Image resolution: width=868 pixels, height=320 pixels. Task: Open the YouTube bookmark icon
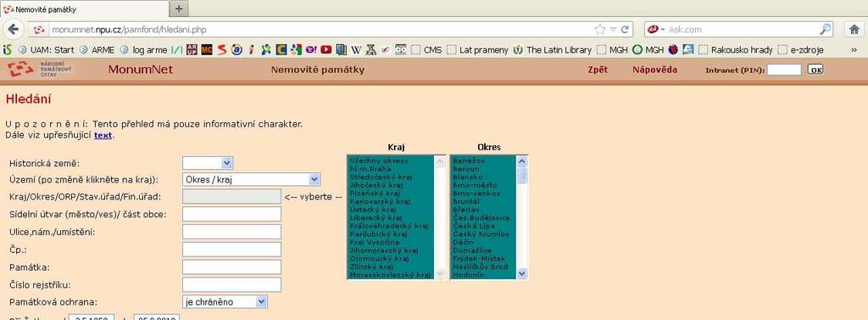326,49
